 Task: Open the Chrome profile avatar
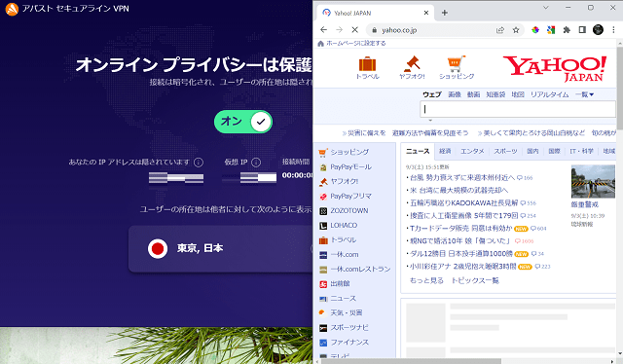pos(598,30)
